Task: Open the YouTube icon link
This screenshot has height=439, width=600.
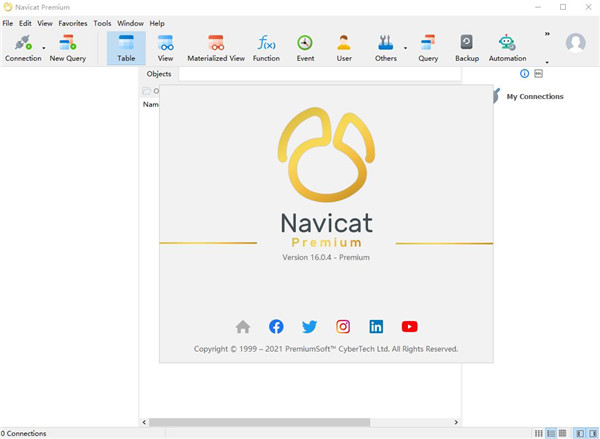Action: click(x=409, y=326)
